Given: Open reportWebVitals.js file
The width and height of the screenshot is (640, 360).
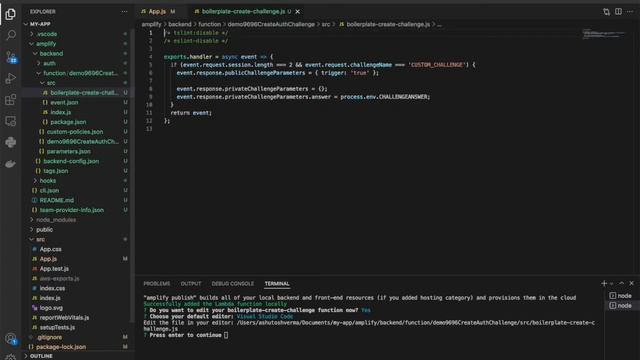Looking at the screenshot, I should (64, 318).
